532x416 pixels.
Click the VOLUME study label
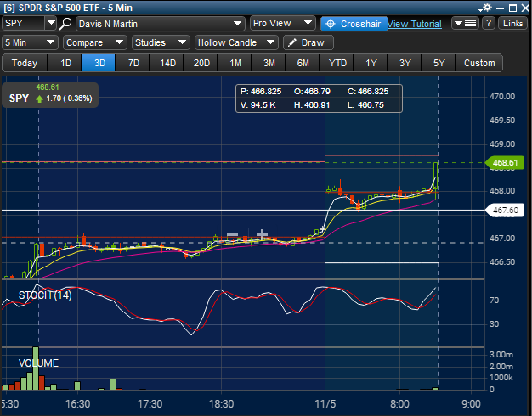(x=38, y=363)
